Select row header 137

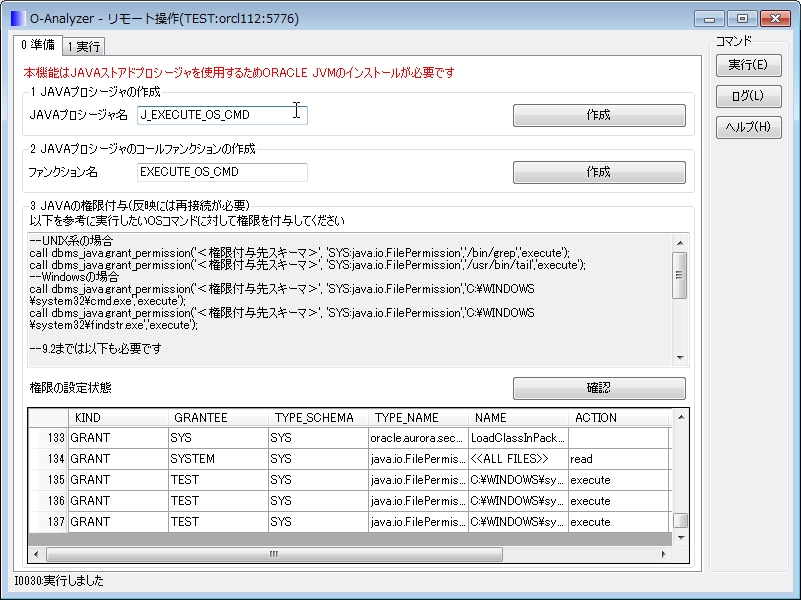point(49,522)
